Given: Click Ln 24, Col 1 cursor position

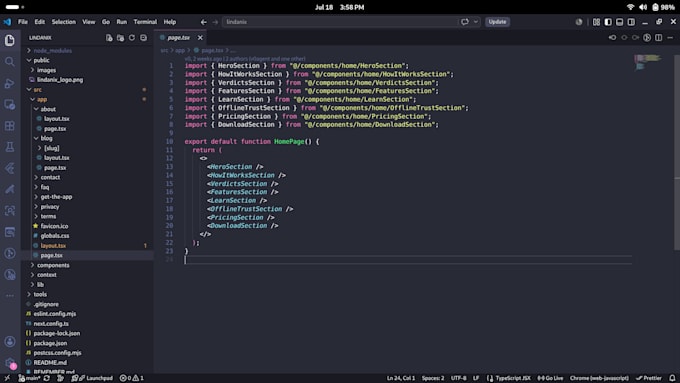Looking at the screenshot, I should (x=401, y=378).
